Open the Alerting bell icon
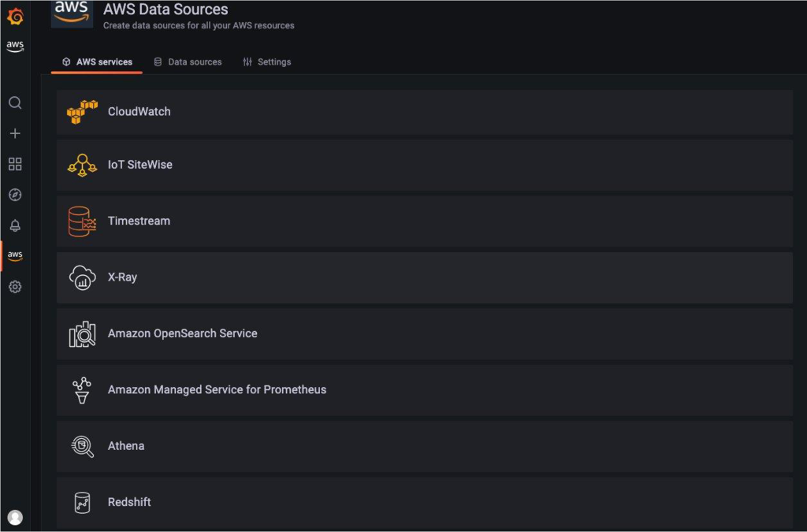 [x=15, y=225]
